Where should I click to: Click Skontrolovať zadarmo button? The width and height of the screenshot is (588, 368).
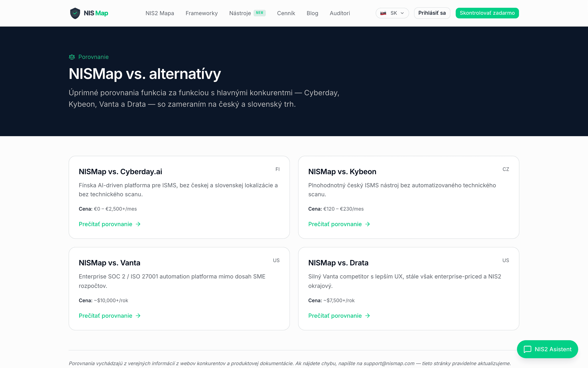click(487, 13)
